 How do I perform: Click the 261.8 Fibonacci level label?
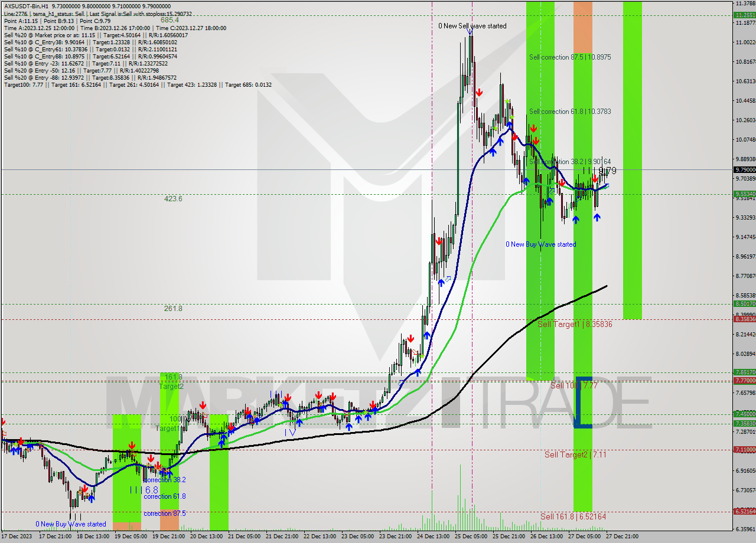point(173,309)
